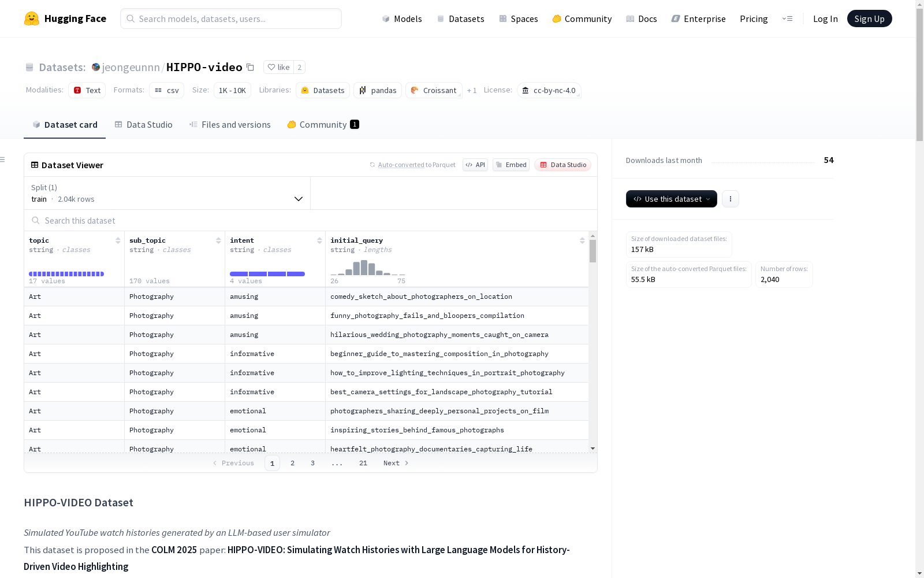
Task: Click the table vertical scrollbar thumb
Action: pyautogui.click(x=593, y=251)
